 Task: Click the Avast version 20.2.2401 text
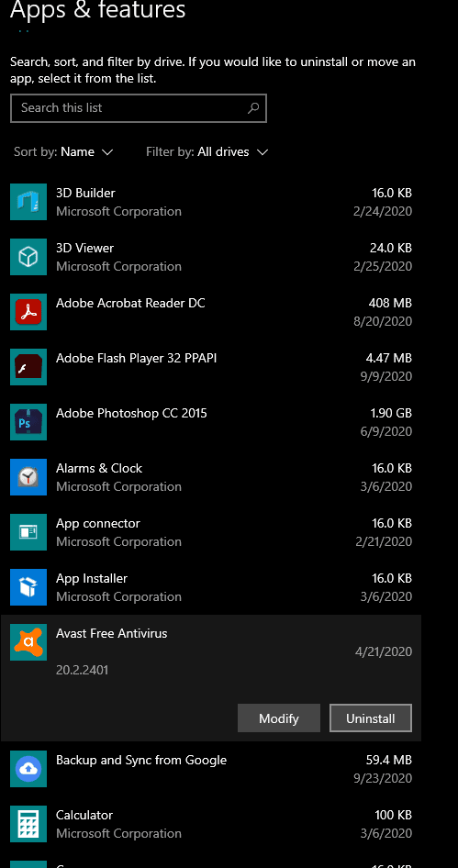82,671
